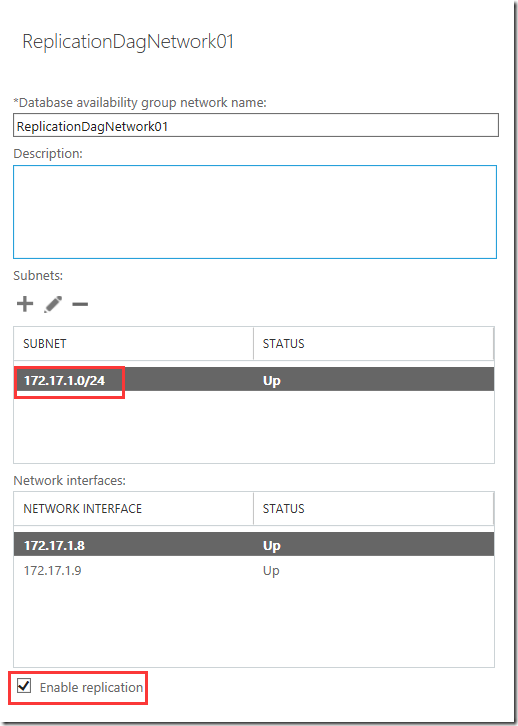Screen dimensions: 518x726
Task: Click the DAG network name field
Action: (256, 125)
